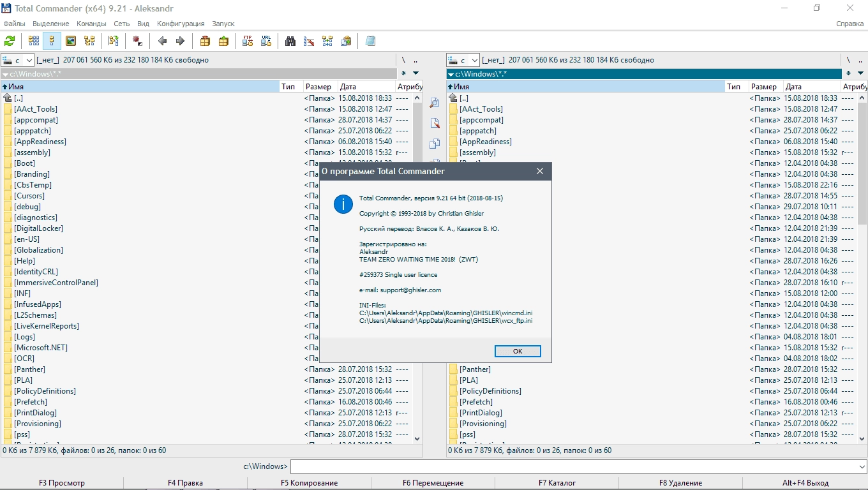Open the Справка menu

[850, 24]
